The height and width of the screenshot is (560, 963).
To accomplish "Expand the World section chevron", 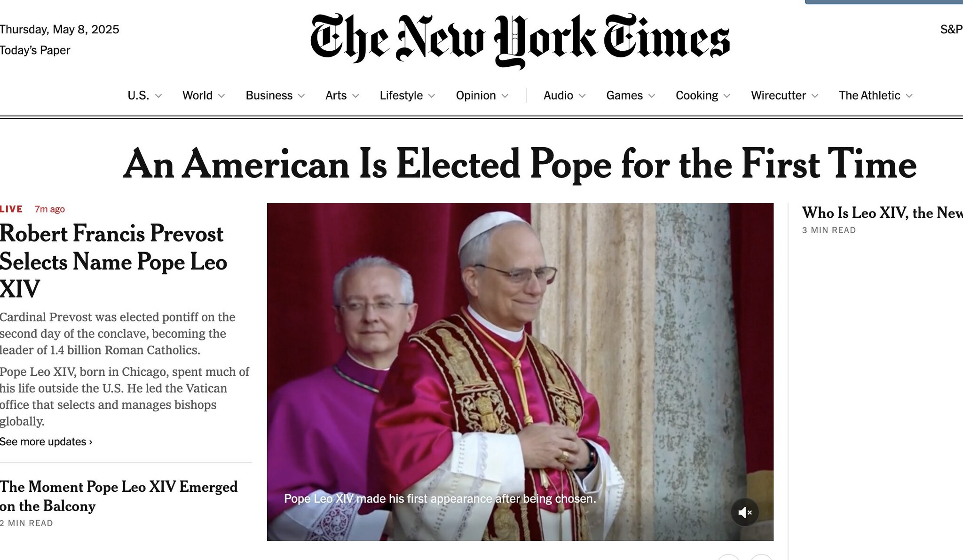I will point(221,96).
